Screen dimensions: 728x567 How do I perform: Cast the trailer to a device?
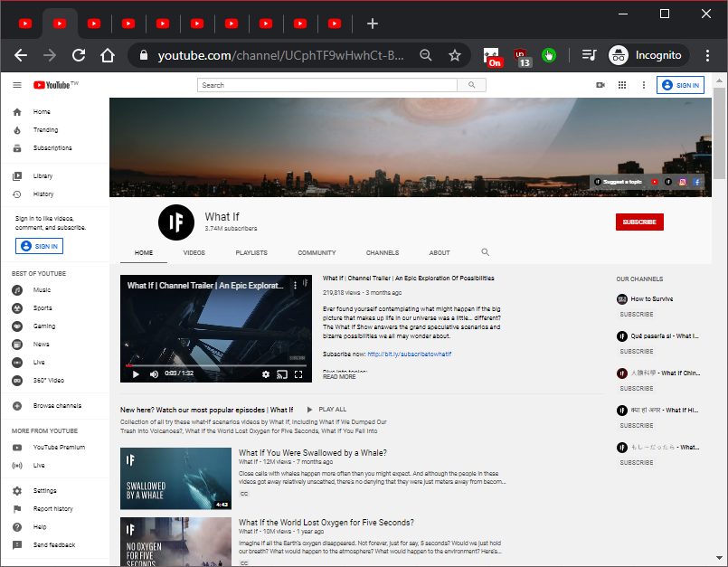click(x=282, y=374)
